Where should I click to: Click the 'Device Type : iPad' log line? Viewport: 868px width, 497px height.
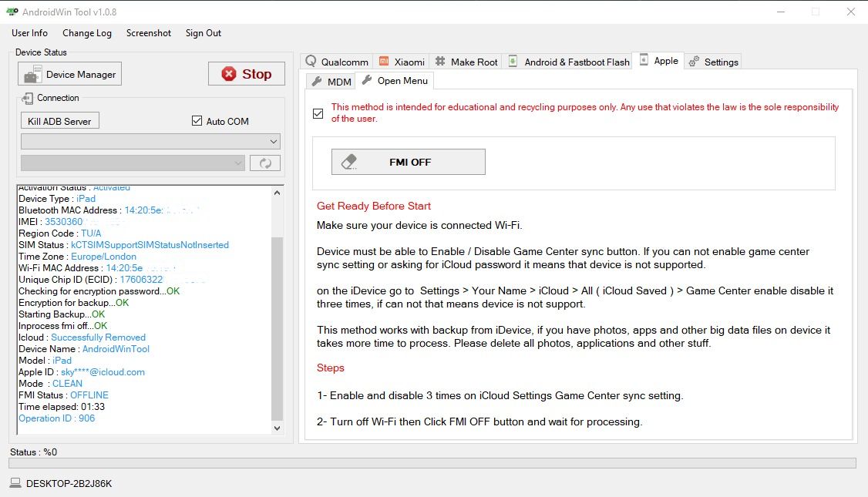click(x=56, y=198)
